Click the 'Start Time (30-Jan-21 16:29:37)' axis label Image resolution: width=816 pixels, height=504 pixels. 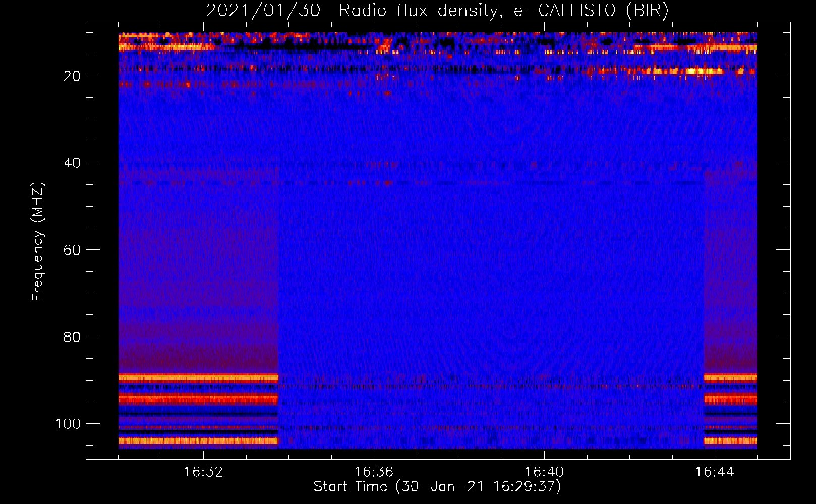[x=437, y=487]
